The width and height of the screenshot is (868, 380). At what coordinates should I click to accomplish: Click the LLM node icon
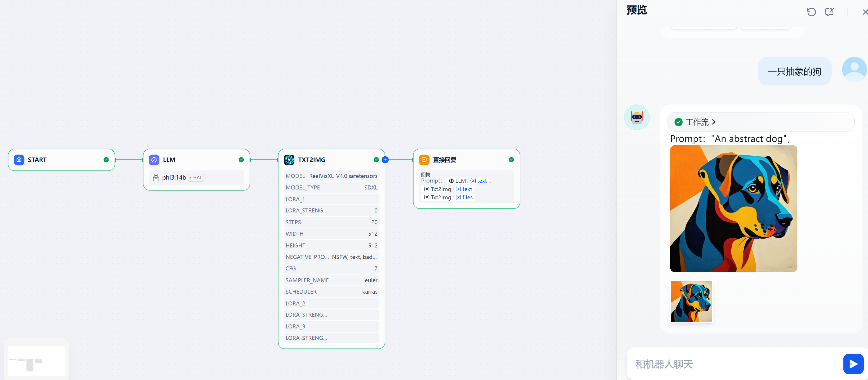pyautogui.click(x=154, y=160)
